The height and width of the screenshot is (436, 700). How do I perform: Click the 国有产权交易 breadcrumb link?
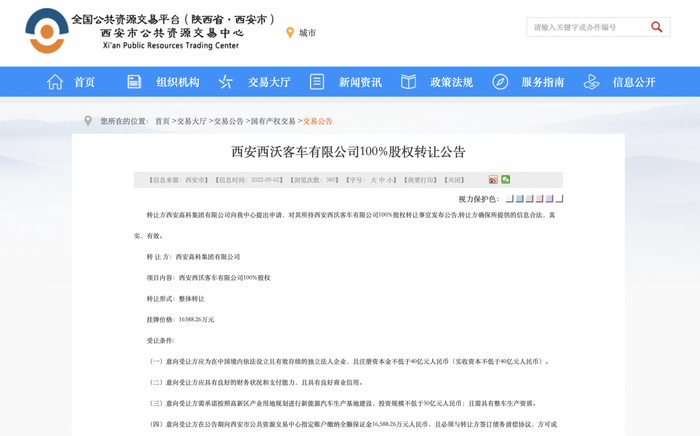pyautogui.click(x=273, y=121)
